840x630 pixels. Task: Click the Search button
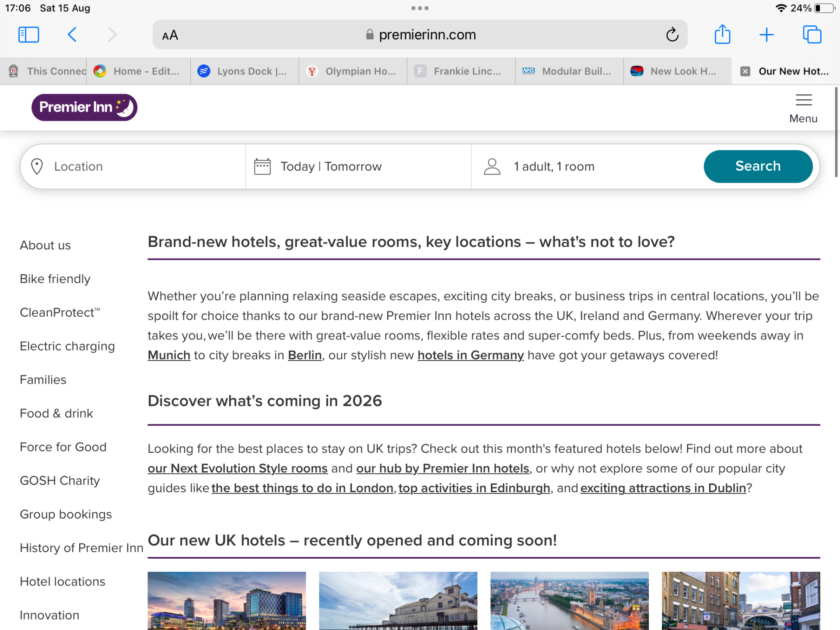coord(758,166)
